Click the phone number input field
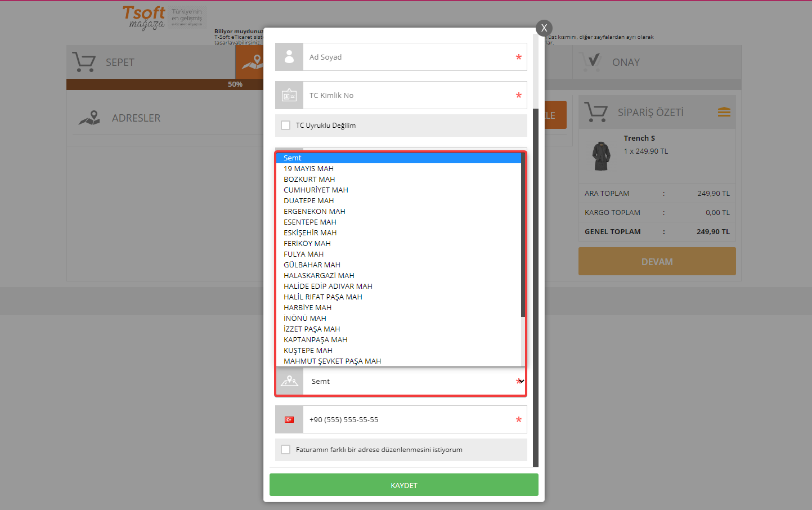812x510 pixels. pos(415,419)
